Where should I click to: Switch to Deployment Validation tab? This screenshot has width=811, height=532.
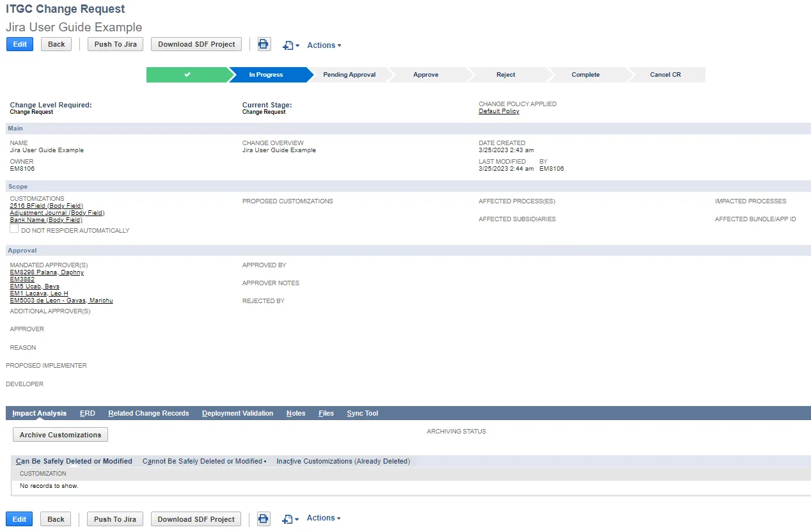point(238,413)
